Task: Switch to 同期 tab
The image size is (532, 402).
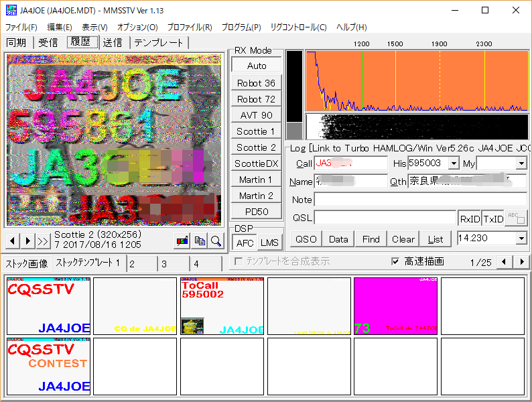Action: coord(16,43)
